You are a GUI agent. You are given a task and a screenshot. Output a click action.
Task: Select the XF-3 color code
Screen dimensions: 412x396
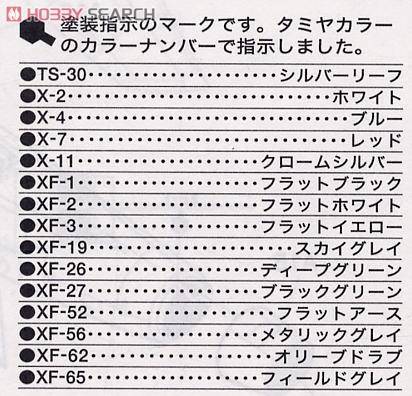[56, 226]
